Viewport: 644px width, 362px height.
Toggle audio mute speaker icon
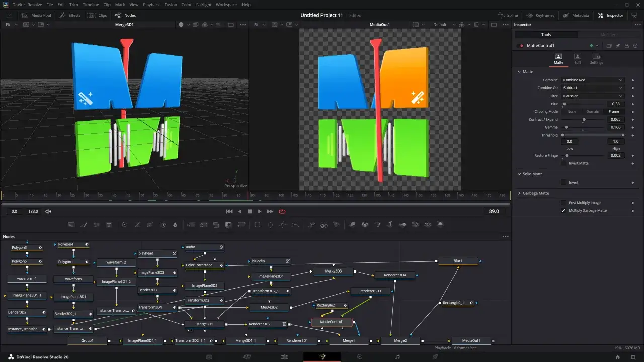point(48,211)
